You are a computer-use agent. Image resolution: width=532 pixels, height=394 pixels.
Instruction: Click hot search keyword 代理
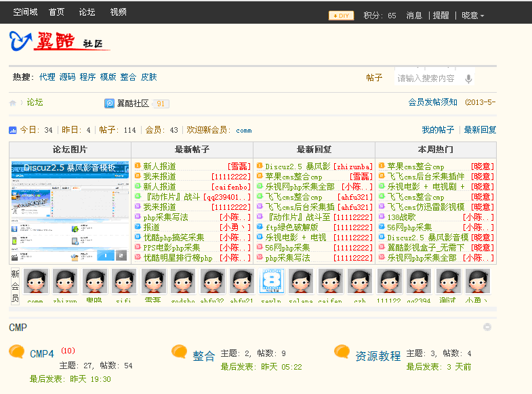click(x=47, y=77)
